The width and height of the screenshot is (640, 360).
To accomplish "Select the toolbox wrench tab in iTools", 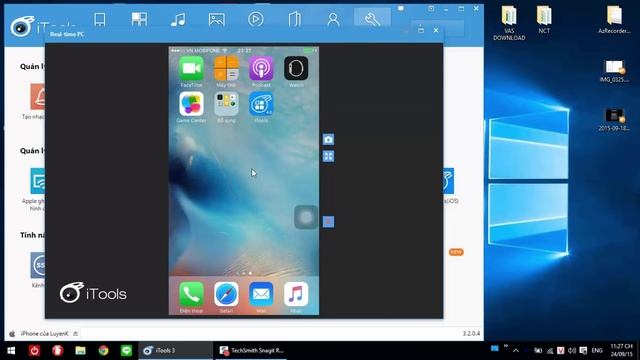I will click(x=372, y=19).
